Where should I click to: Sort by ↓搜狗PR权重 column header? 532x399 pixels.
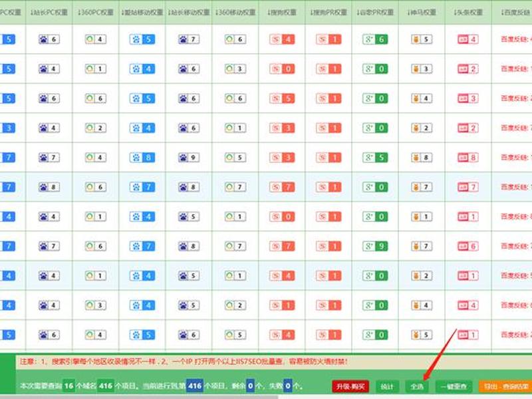(x=329, y=13)
